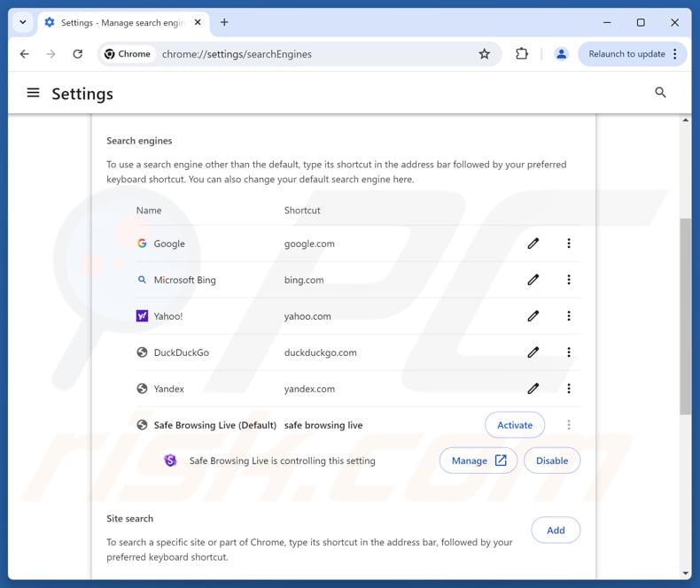Select the DuckDuckGo row name
This screenshot has height=588, width=700.
point(182,352)
